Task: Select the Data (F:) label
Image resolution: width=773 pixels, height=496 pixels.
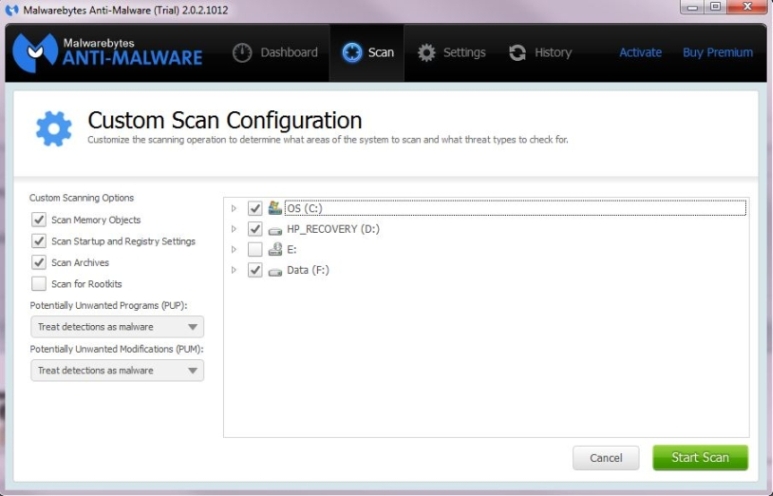Action: tap(308, 270)
